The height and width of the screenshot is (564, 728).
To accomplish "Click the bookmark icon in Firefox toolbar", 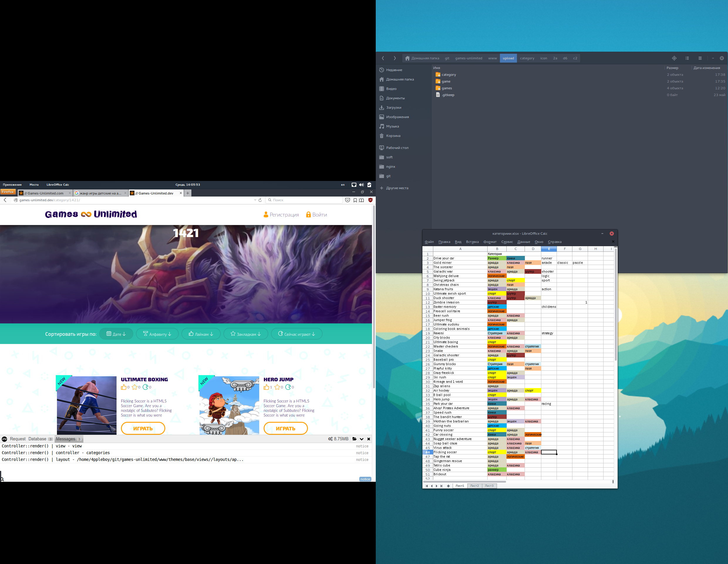I will (x=355, y=200).
